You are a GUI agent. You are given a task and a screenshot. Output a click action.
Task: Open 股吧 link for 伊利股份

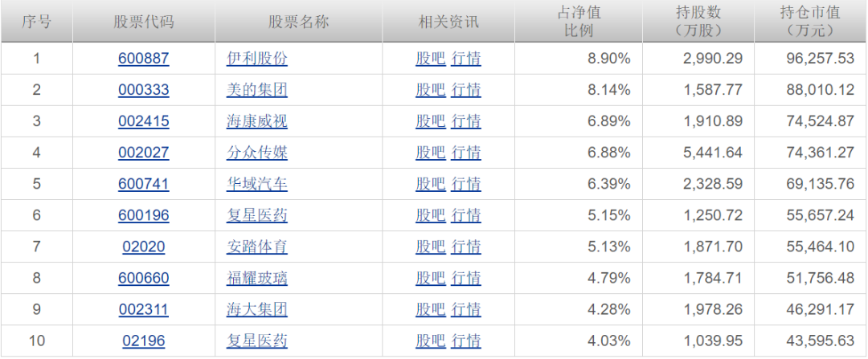click(431, 59)
